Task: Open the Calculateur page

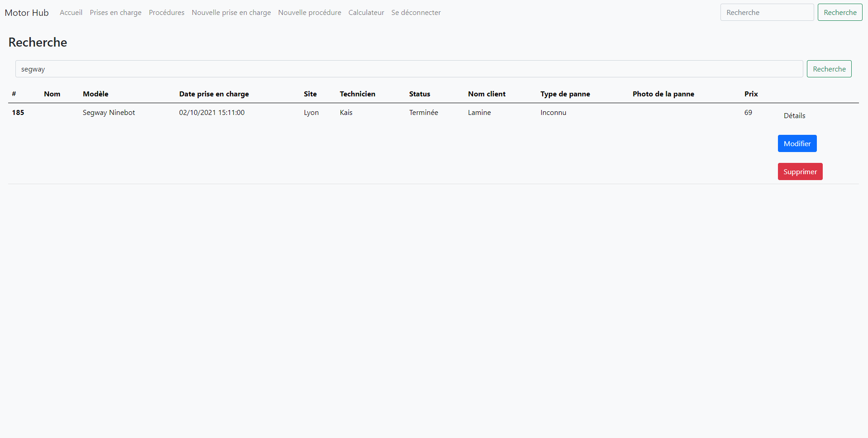Action: (366, 13)
